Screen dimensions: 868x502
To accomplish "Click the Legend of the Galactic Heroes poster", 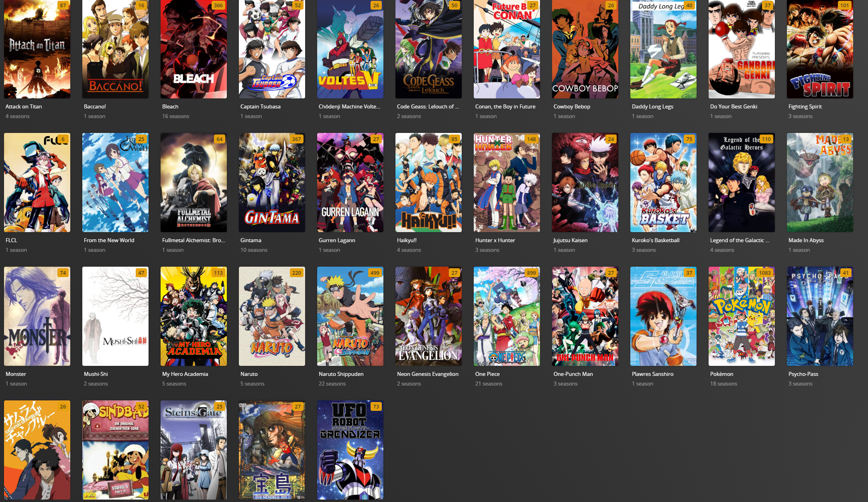I will (x=742, y=182).
